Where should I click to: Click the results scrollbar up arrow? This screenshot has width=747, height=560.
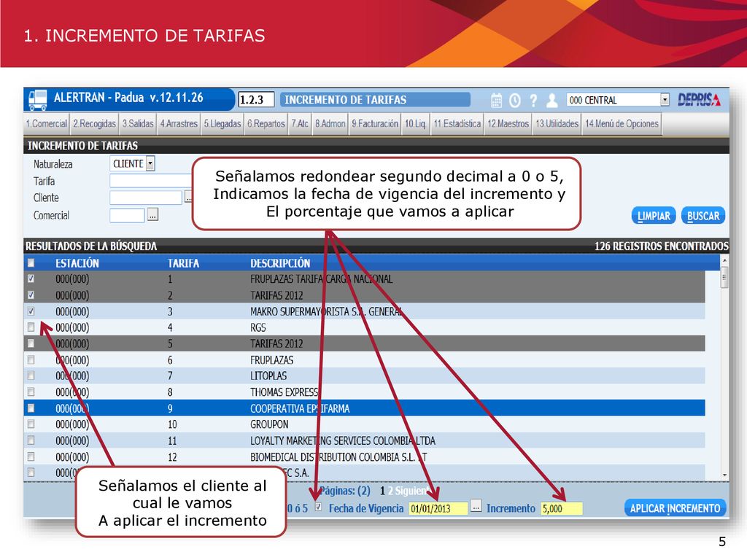(x=724, y=260)
